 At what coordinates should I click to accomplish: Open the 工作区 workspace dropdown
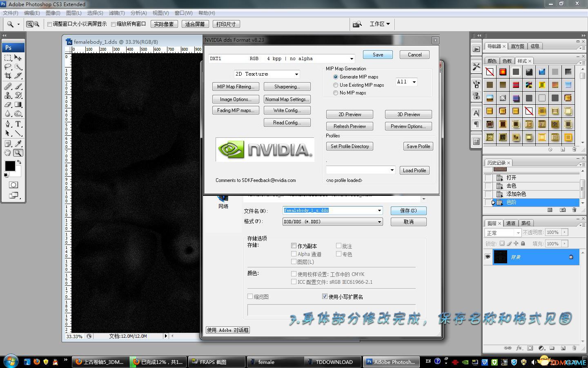(380, 24)
